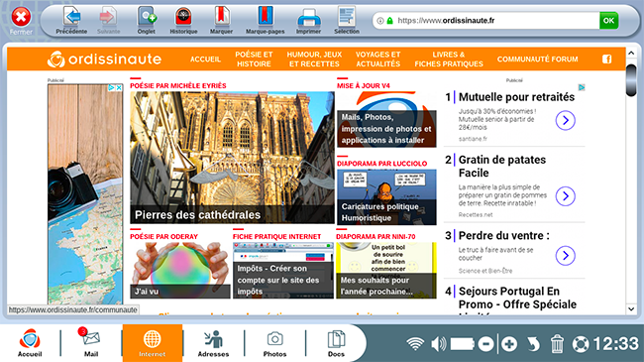
Task: Open Pierres des cathédrales article image
Action: pyautogui.click(x=232, y=158)
